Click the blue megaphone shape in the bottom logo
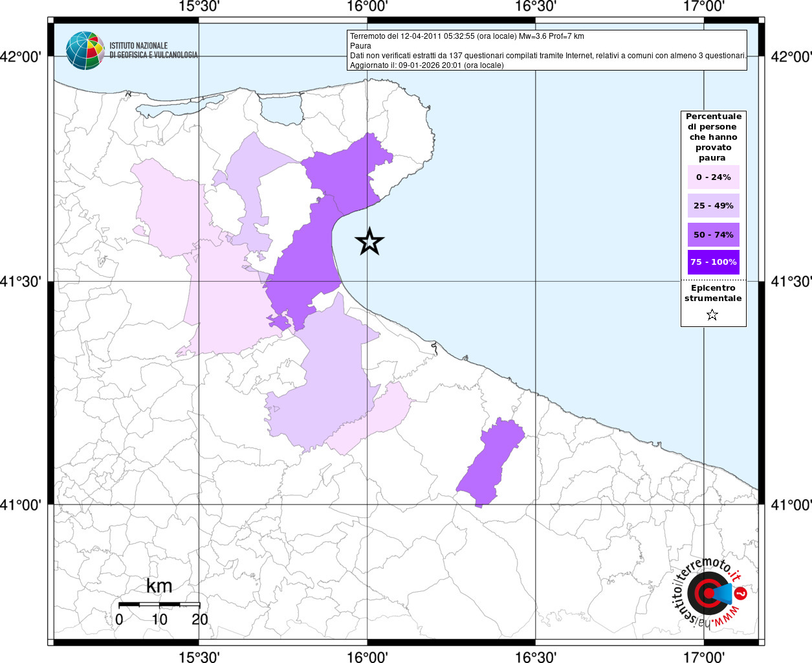Image resolution: width=812 pixels, height=663 pixels. (x=723, y=593)
